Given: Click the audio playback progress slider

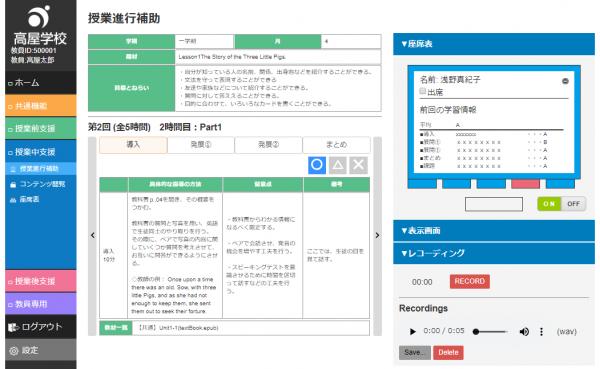Looking at the screenshot, I should (491, 331).
